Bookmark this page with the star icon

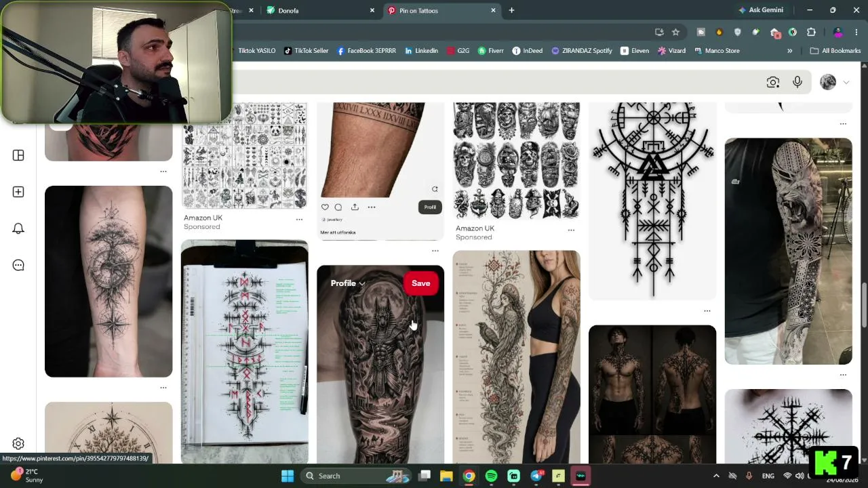[675, 32]
